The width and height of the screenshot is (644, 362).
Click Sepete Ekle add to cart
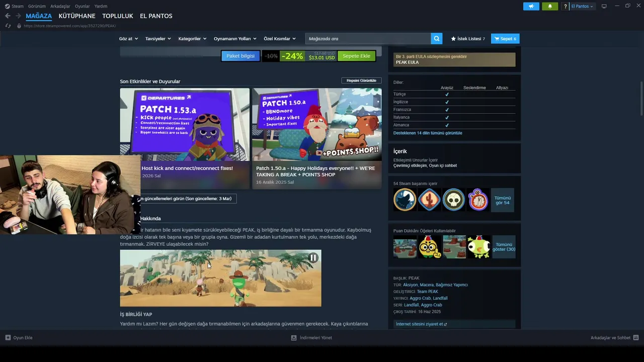pyautogui.click(x=356, y=56)
